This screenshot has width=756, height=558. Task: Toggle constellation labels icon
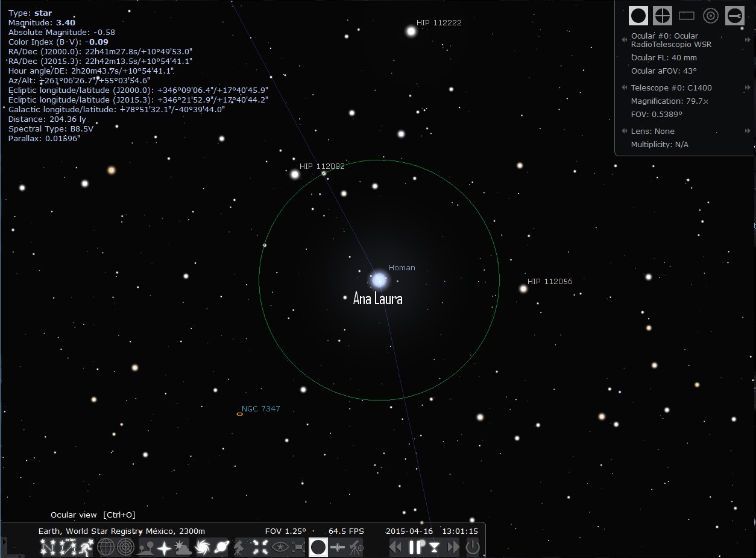[67, 547]
